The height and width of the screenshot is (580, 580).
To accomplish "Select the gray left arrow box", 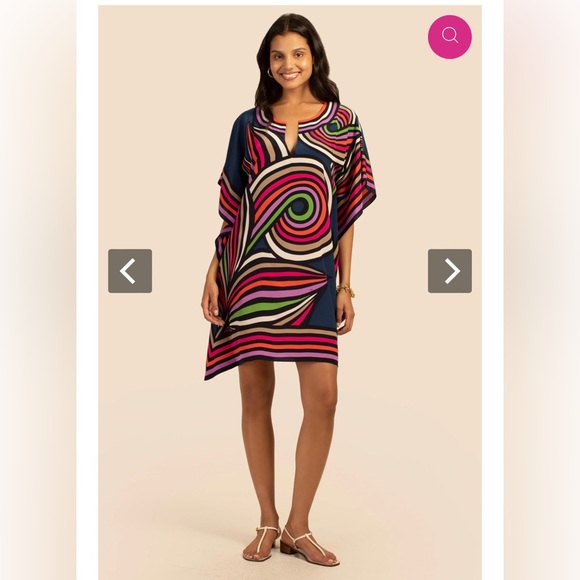I will 130,271.
